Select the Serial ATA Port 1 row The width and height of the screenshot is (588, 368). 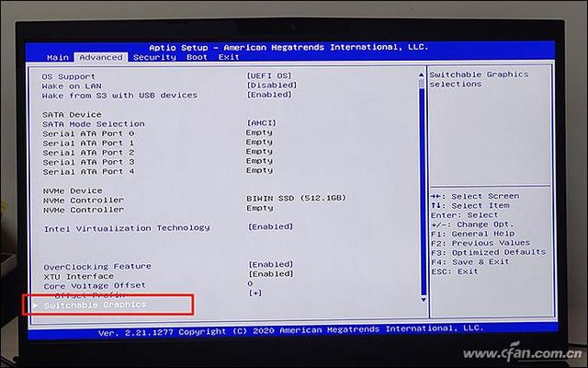pyautogui.click(x=157, y=143)
